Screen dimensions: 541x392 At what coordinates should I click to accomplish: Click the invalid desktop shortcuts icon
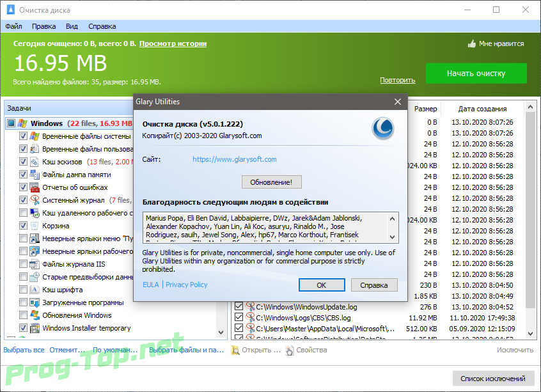coord(35,251)
